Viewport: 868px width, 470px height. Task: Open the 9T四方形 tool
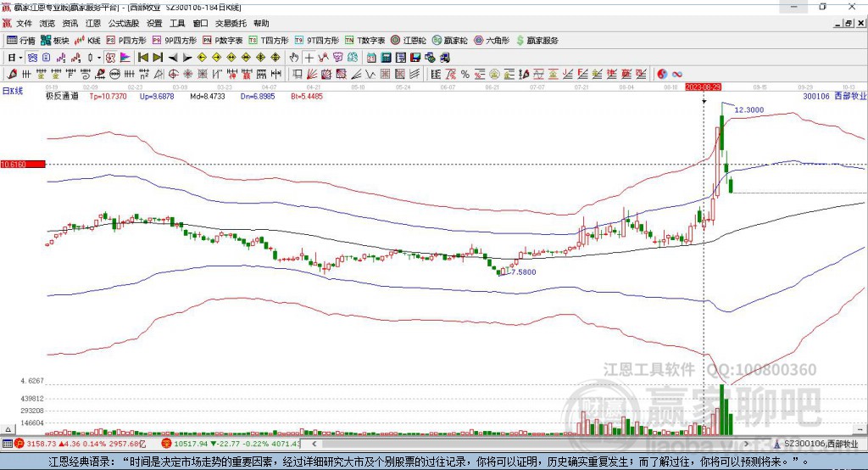point(317,41)
